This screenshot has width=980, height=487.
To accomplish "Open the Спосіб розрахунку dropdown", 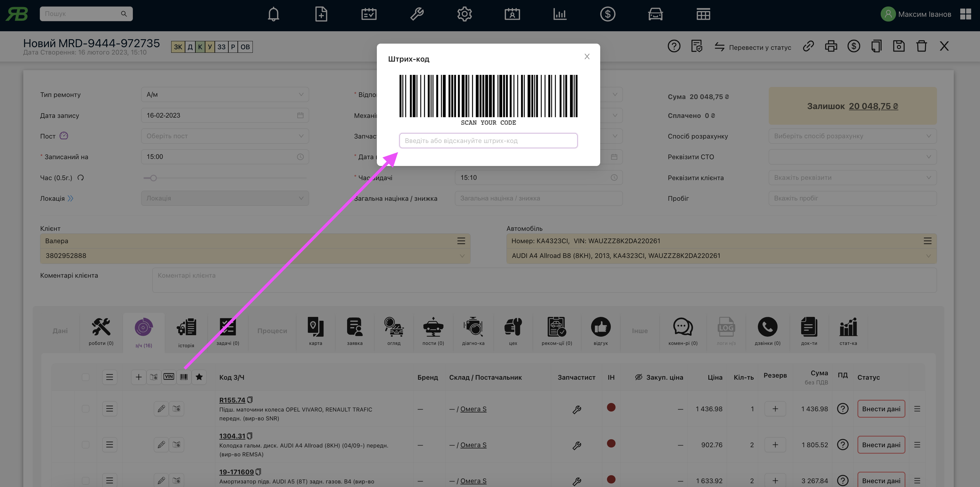I will click(852, 136).
